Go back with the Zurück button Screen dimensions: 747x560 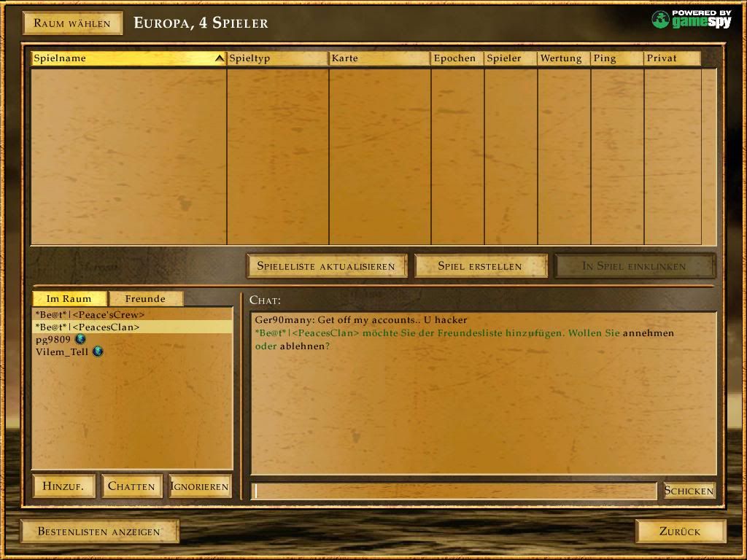pos(680,532)
